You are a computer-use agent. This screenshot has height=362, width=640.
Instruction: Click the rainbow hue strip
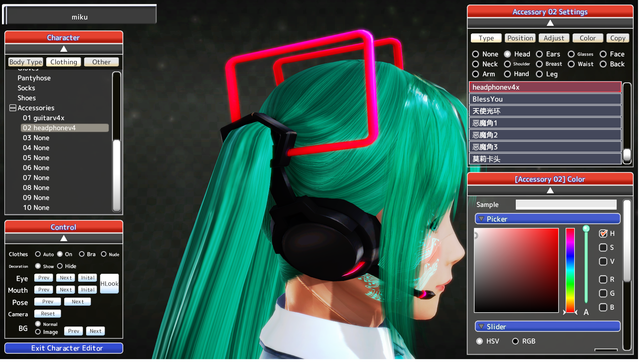570,270
